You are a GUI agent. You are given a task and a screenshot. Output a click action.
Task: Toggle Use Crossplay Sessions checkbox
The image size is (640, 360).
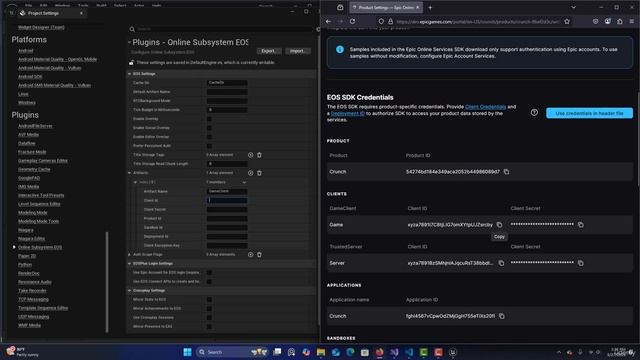tap(209, 318)
